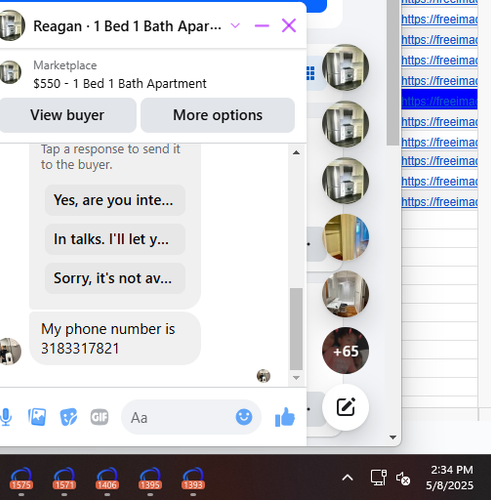Open the GIF picker
491x500 pixels.
tap(99, 417)
